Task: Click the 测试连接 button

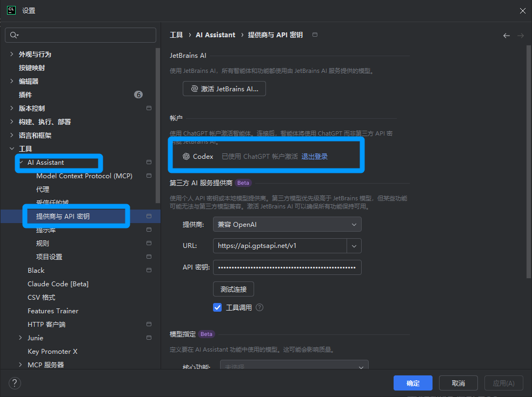Action: 234,289
